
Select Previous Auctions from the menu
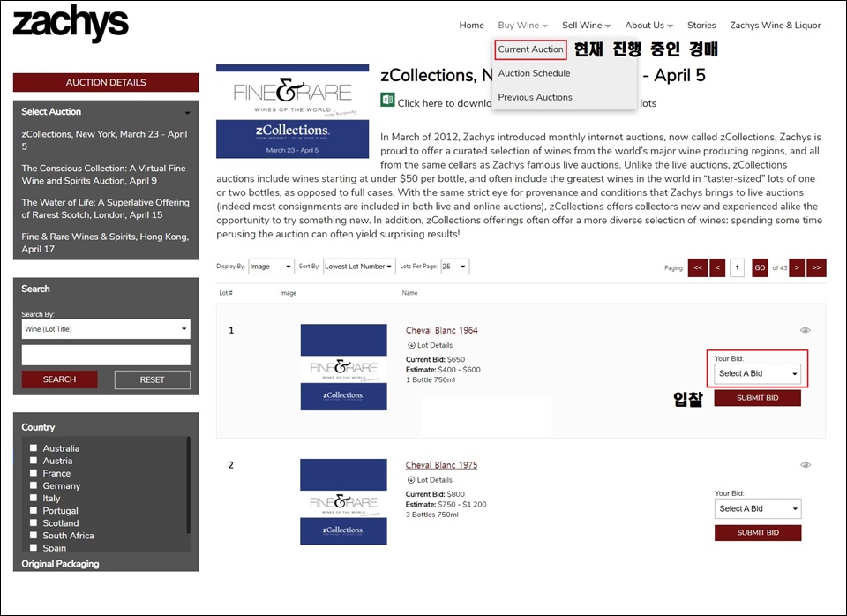click(535, 97)
